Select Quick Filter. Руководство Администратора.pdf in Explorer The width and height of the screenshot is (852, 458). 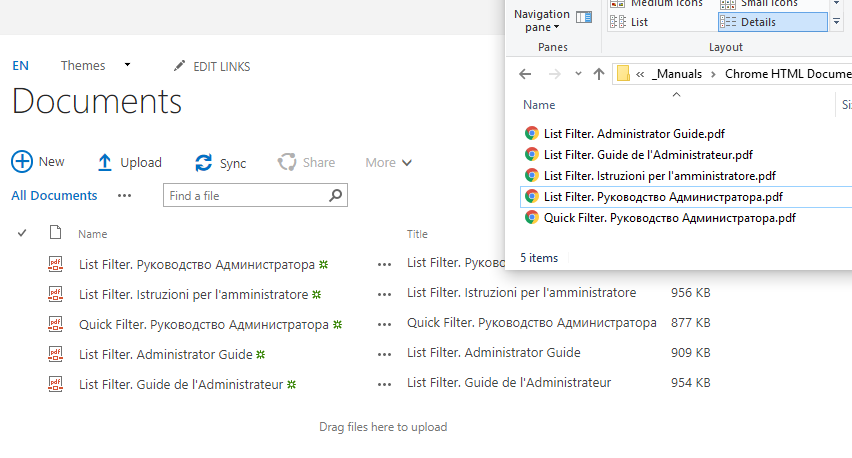click(x=669, y=218)
